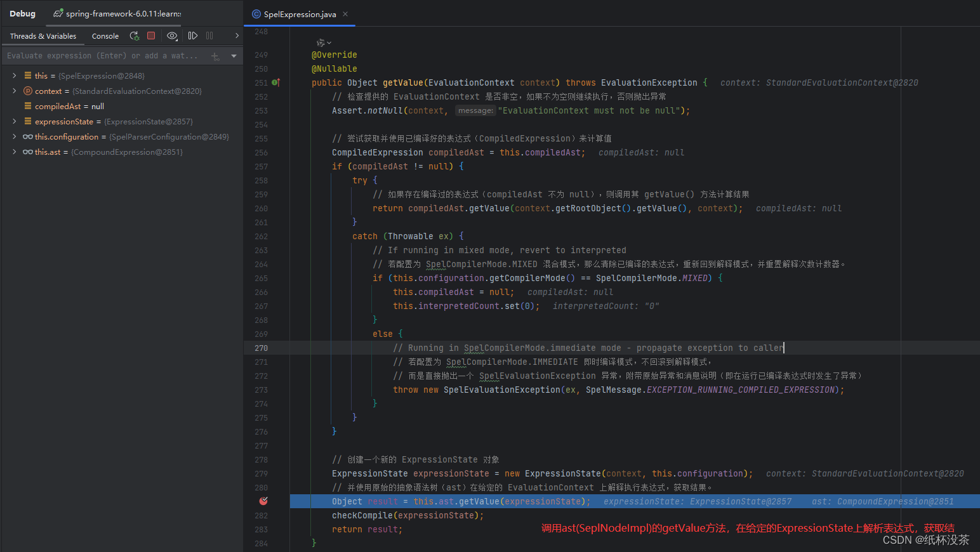This screenshot has width=980, height=552.
Task: Select the Debug tool window title
Action: (x=22, y=13)
